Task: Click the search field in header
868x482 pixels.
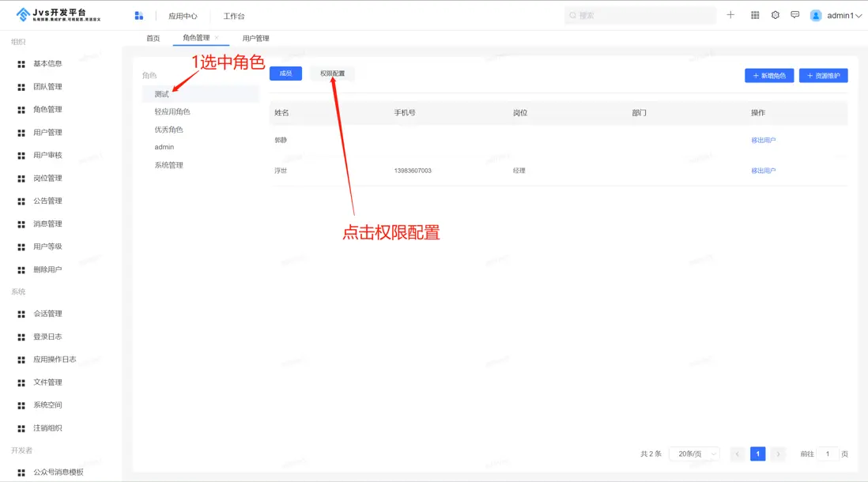Action: (640, 16)
